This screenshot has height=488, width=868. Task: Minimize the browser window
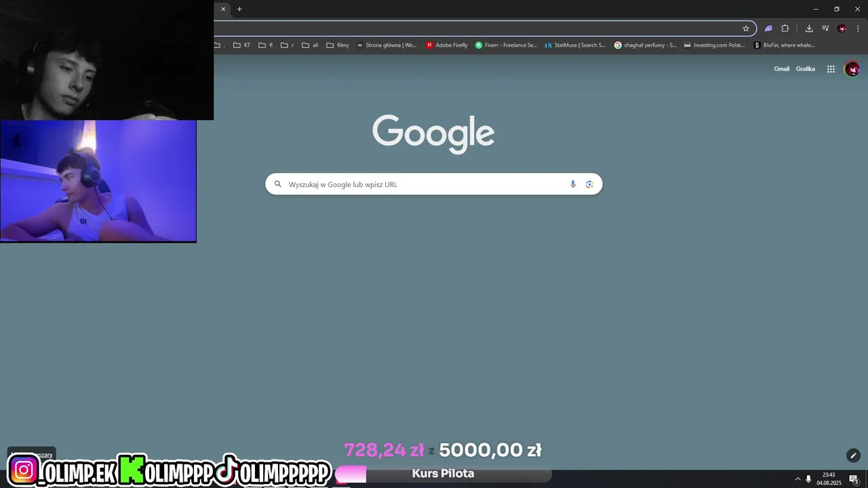click(x=816, y=9)
